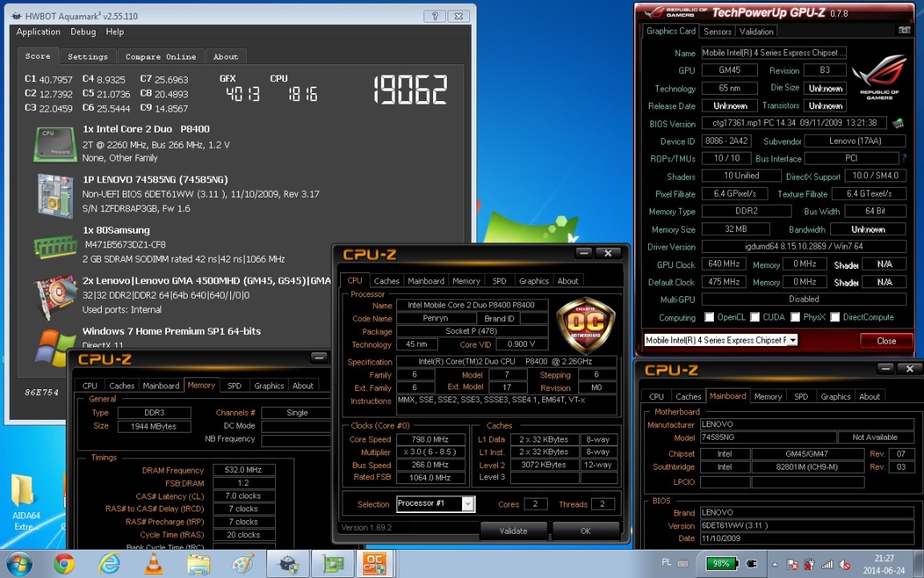Toggle the OpenCL checkbox in GPU-Z

point(710,317)
